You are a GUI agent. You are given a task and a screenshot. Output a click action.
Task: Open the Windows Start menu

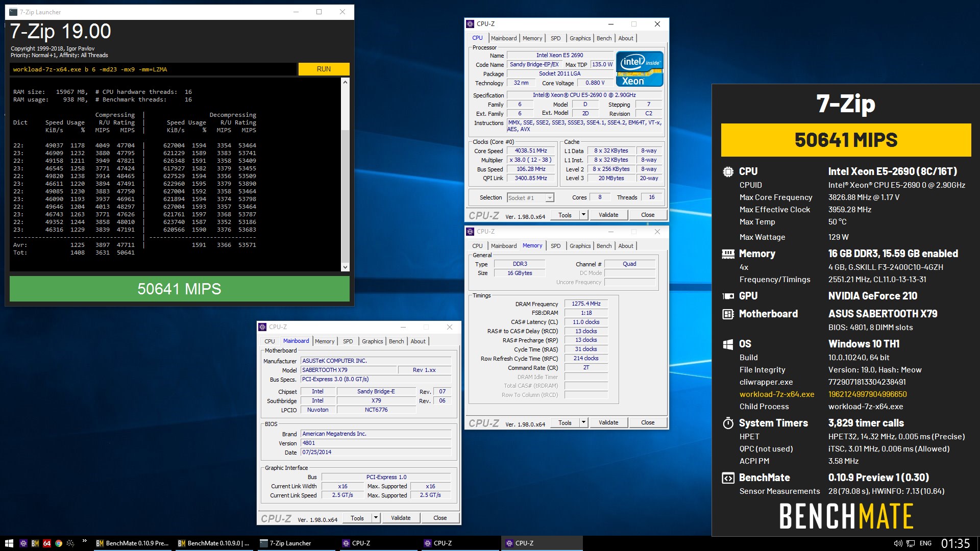9,543
